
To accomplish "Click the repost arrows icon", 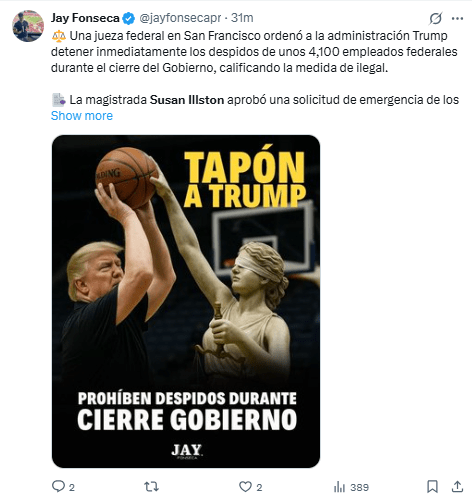I will 151,487.
